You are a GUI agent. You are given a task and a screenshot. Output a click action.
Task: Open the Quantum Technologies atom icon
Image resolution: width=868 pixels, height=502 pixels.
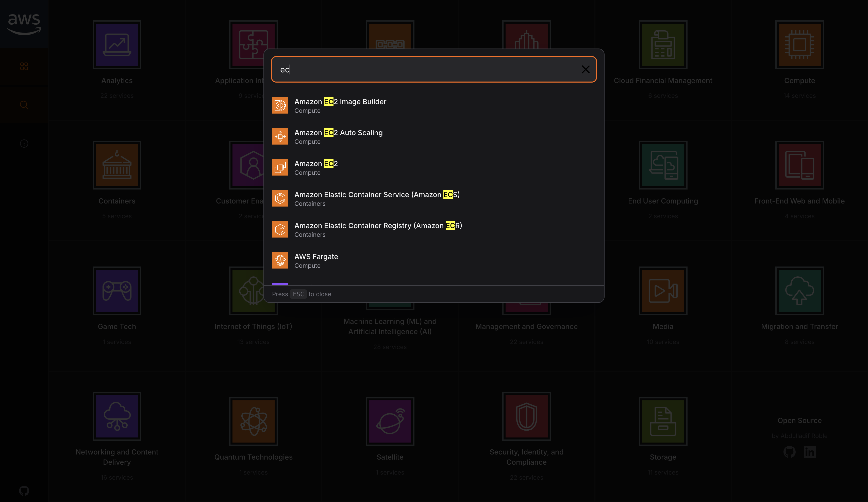coord(254,421)
